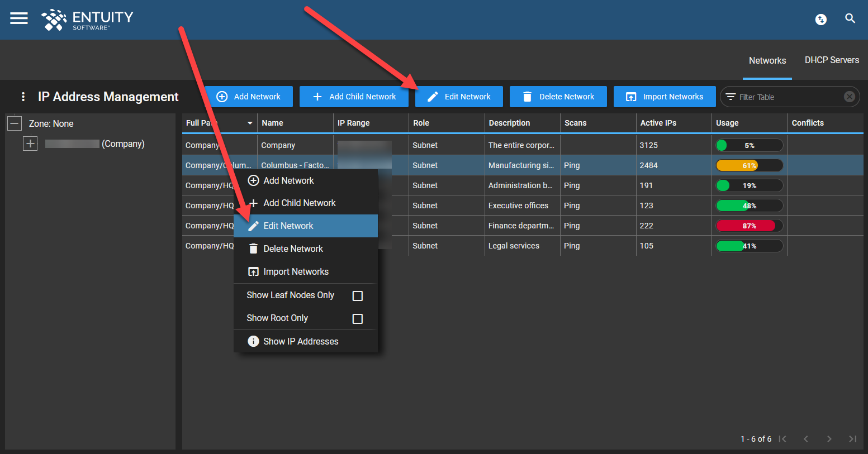The image size is (868, 454).
Task: Click the sync status icon in header
Action: tap(821, 20)
